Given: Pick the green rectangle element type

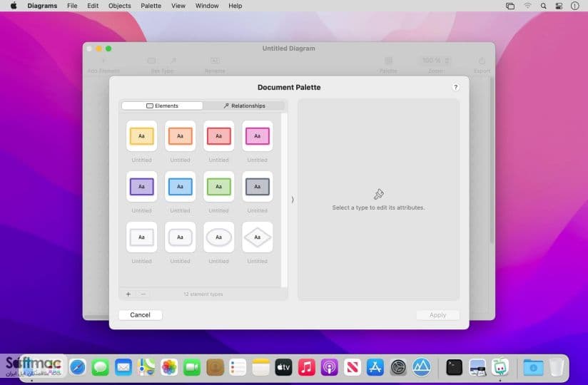Looking at the screenshot, I should tap(218, 187).
